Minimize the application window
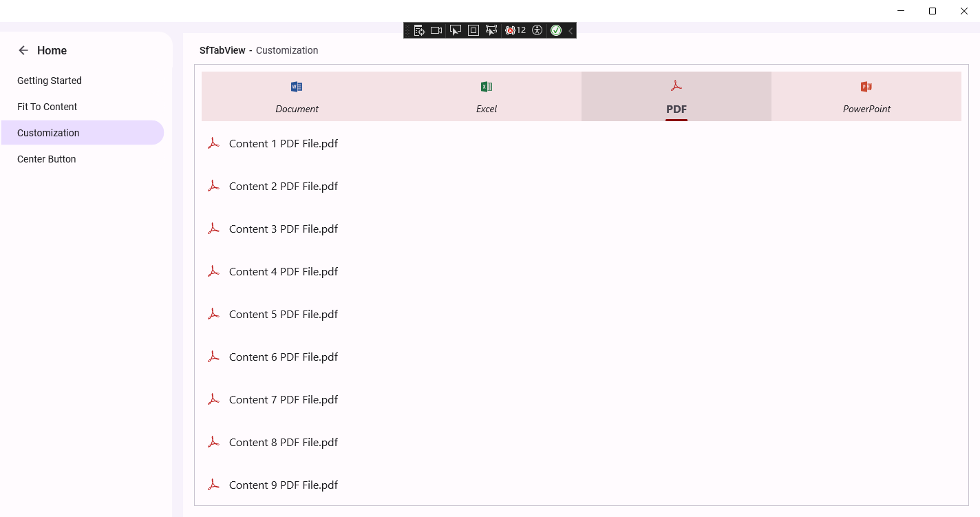Image resolution: width=980 pixels, height=517 pixels. click(x=901, y=11)
